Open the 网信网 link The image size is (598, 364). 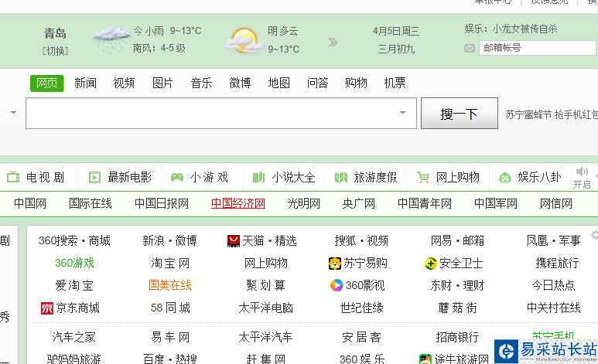556,203
